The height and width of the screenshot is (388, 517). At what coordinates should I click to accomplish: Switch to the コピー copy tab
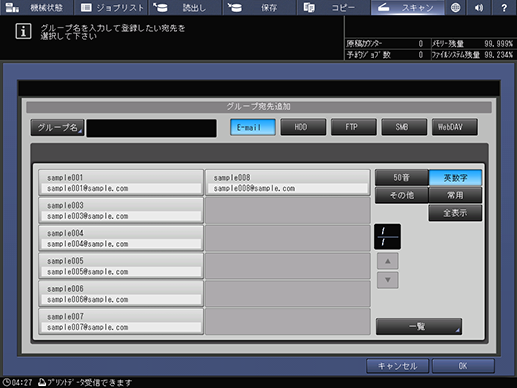(333, 7)
